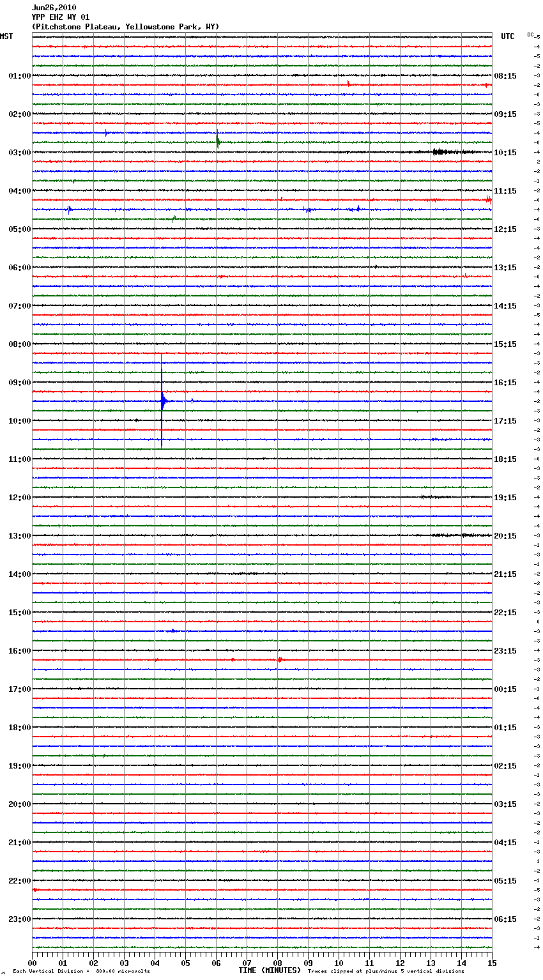Choose the 21:00 MST time label
543x980 pixels.
(x=19, y=843)
